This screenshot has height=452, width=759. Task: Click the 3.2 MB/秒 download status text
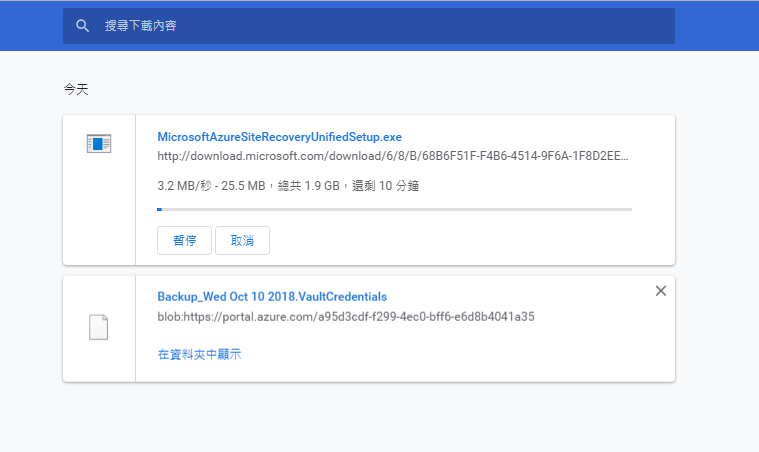tap(288, 186)
